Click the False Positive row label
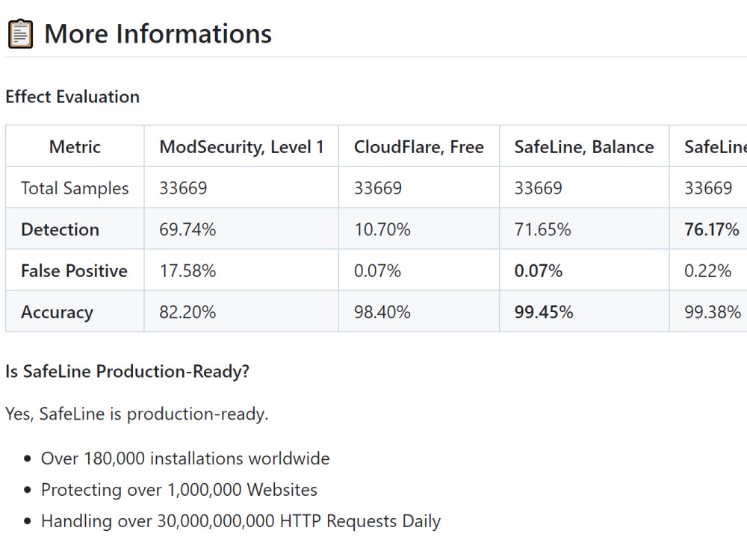Viewport: 747px width, 560px height. point(74,271)
